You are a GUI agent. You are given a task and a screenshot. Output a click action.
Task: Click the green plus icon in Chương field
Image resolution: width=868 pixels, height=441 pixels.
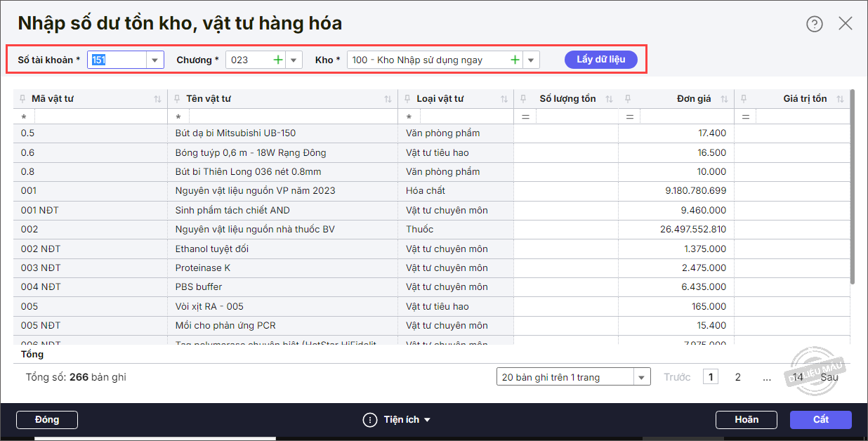pyautogui.click(x=278, y=60)
